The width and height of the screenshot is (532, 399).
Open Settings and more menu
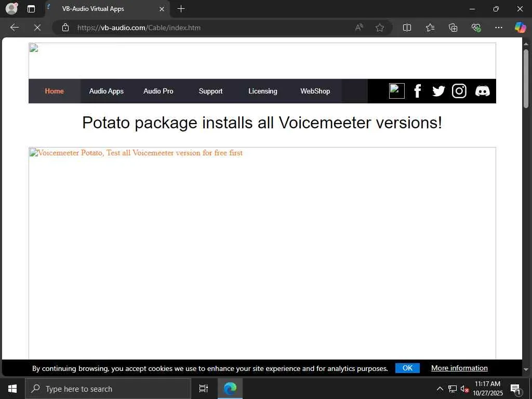tap(498, 28)
